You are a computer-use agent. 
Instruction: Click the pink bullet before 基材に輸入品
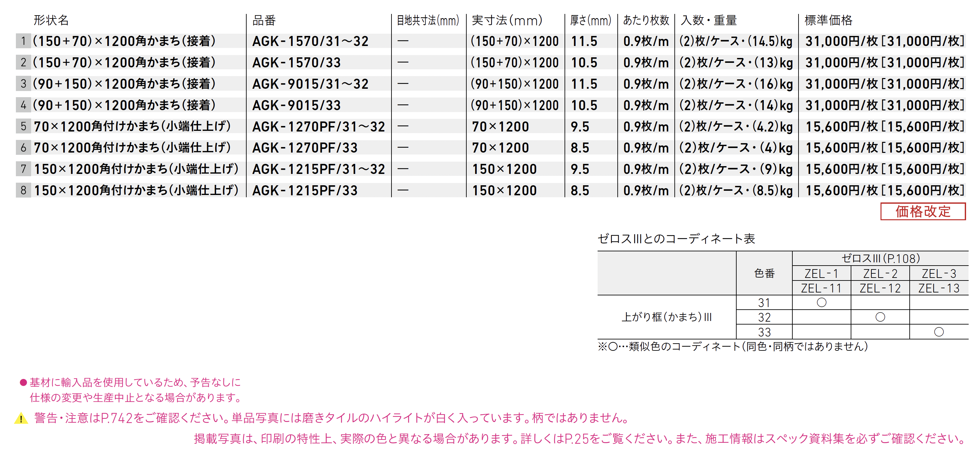click(x=23, y=383)
